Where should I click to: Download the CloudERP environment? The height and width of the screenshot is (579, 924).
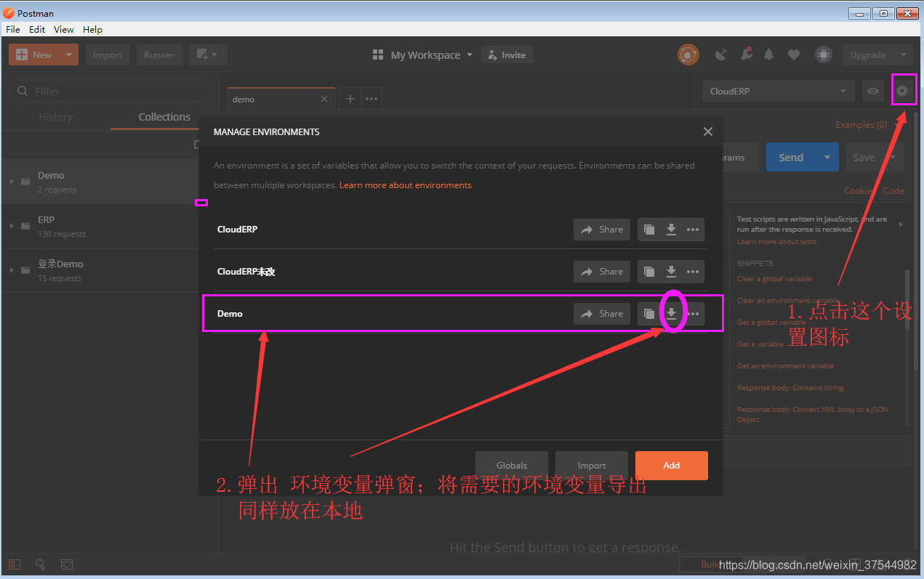[672, 230]
